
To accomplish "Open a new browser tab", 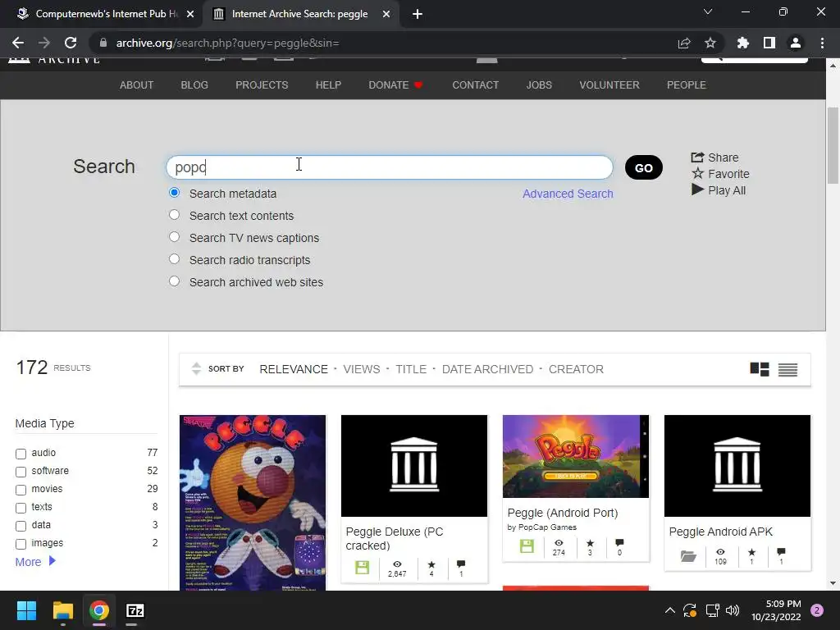I will 418,14.
